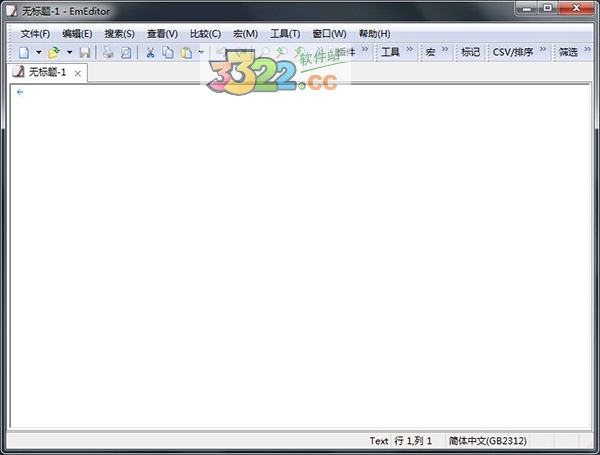
Task: Expand the Open file dropdown arrow
Action: coord(69,52)
